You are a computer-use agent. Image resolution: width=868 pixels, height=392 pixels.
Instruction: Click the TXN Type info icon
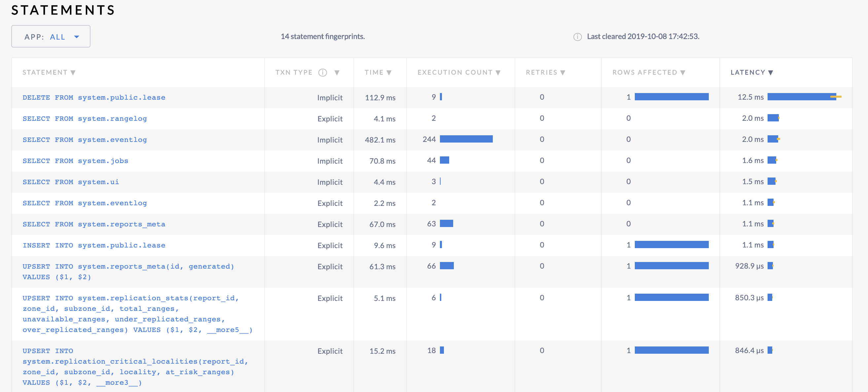322,72
